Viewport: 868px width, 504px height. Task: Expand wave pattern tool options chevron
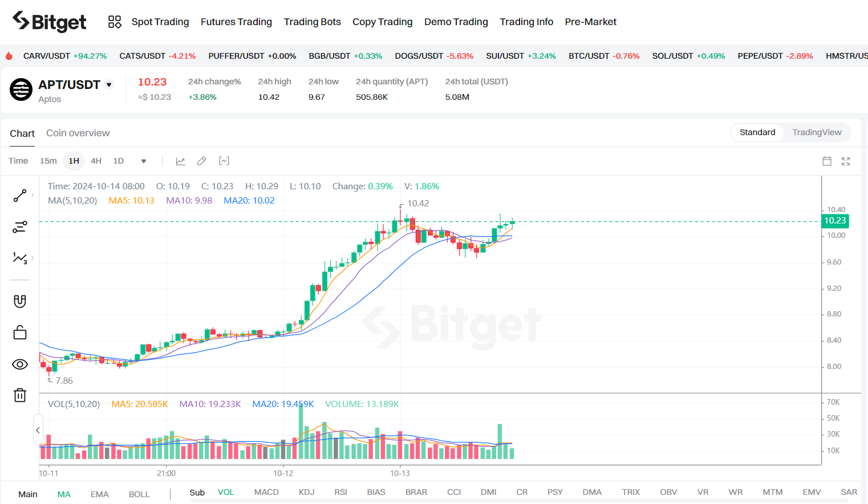click(x=33, y=258)
